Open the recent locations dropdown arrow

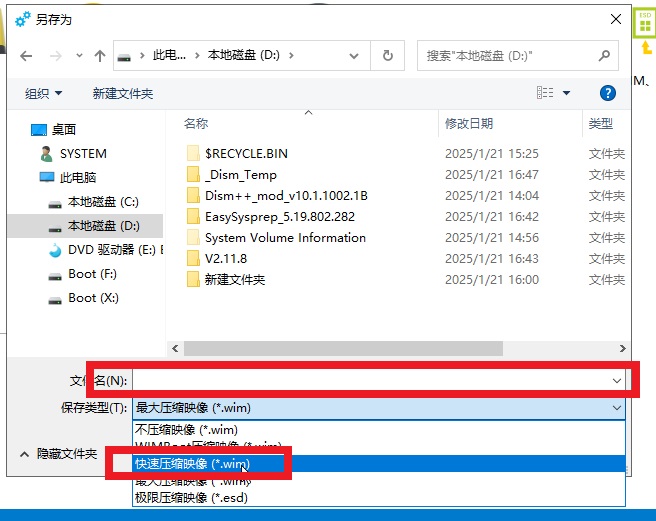77,56
